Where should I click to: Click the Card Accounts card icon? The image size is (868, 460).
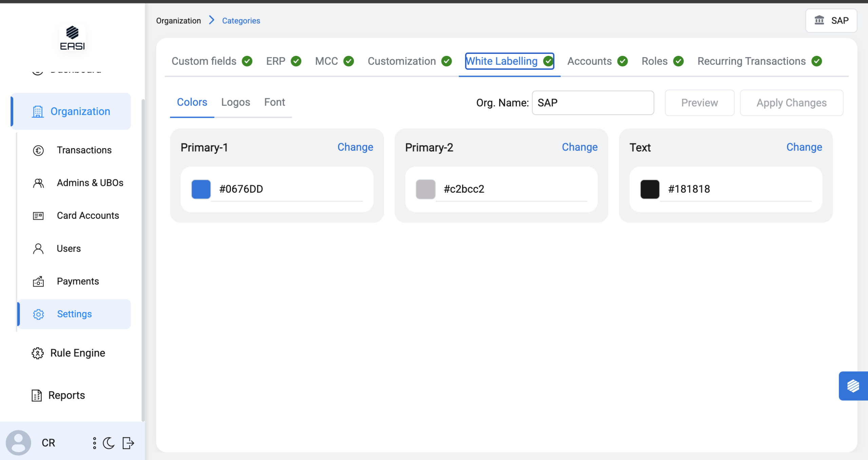(x=38, y=216)
